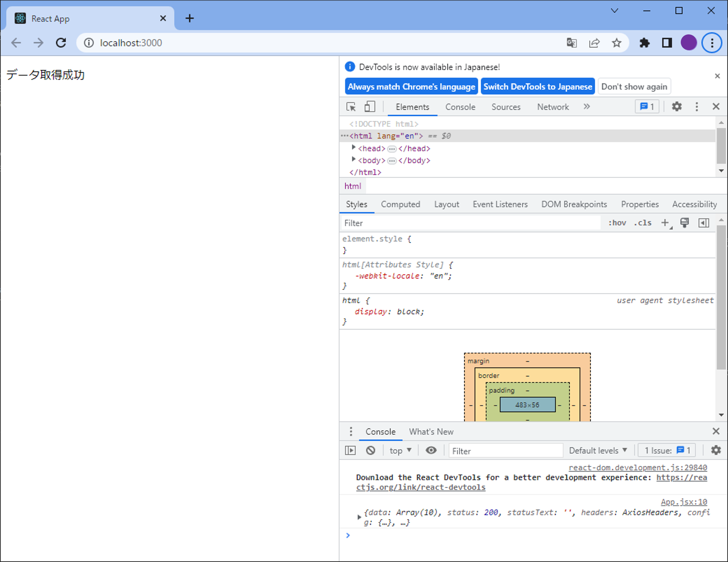The height and width of the screenshot is (562, 728).
Task: Open the Sources tab
Action: click(506, 107)
